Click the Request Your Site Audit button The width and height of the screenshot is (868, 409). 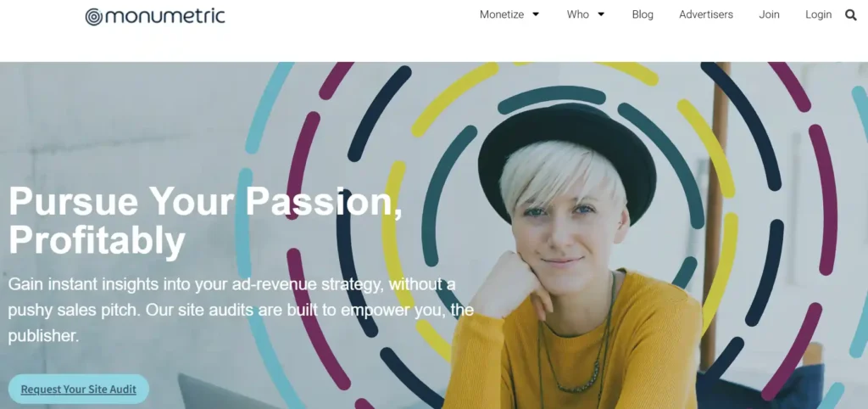79,389
